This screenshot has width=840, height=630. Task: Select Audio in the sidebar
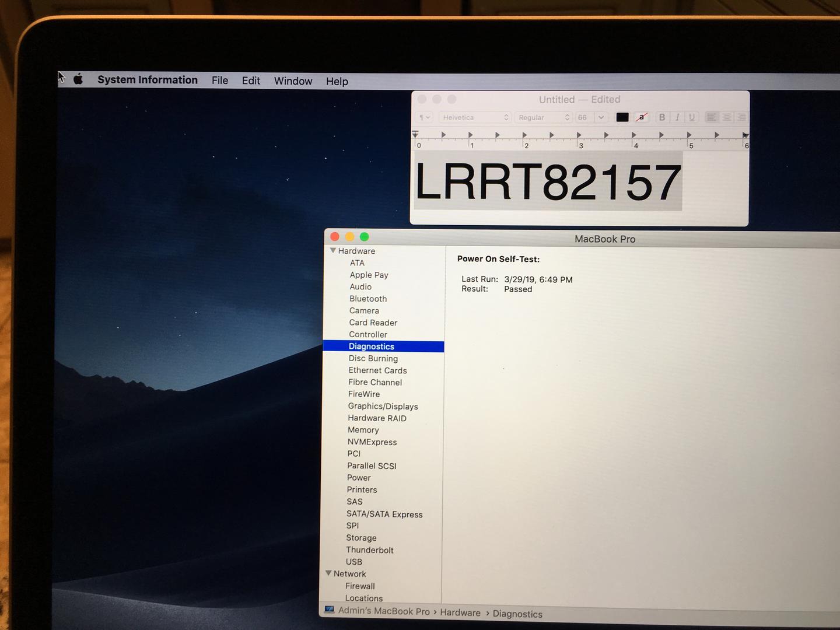[x=360, y=287]
